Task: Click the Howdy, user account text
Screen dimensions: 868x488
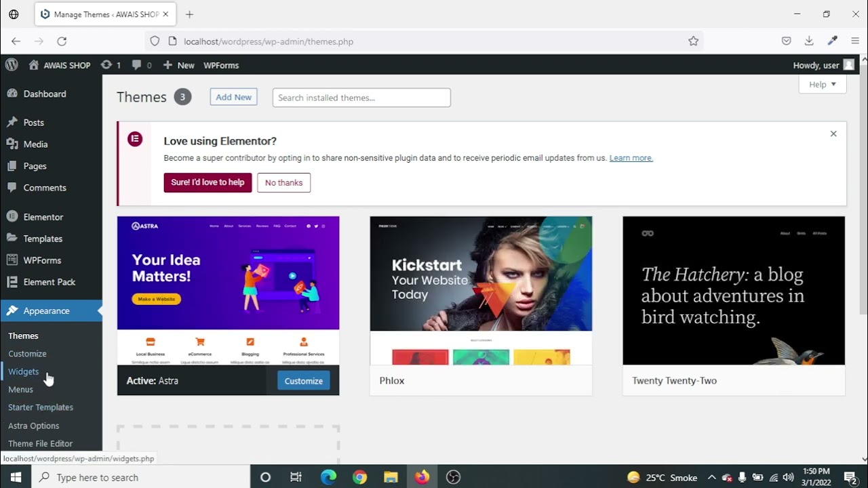Action: 816,65
